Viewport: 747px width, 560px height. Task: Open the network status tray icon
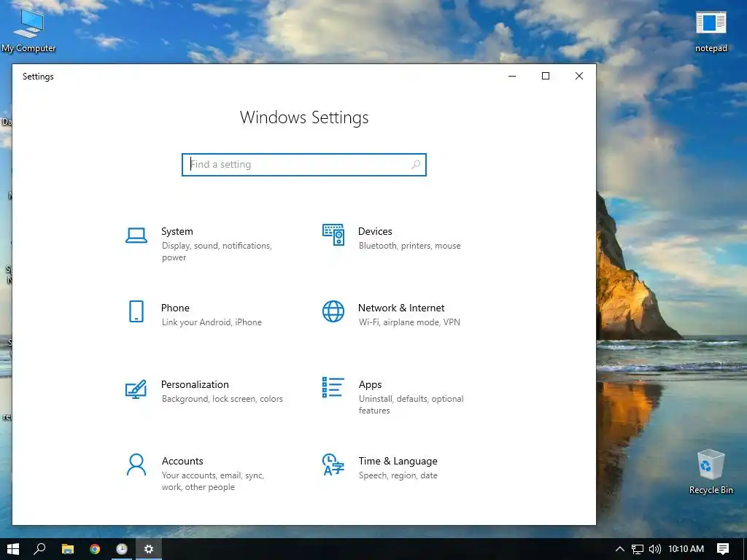pos(638,549)
